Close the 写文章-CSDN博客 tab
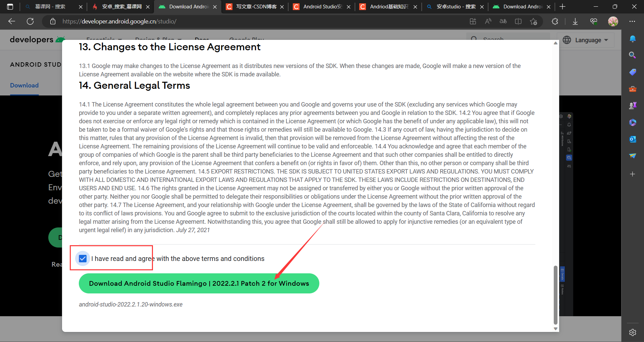Screen dimensions: 644x342 point(282,7)
